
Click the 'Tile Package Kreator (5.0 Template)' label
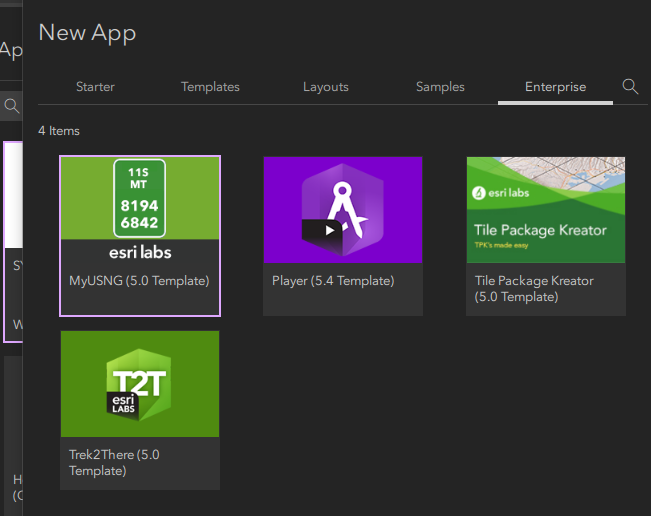tap(534, 289)
